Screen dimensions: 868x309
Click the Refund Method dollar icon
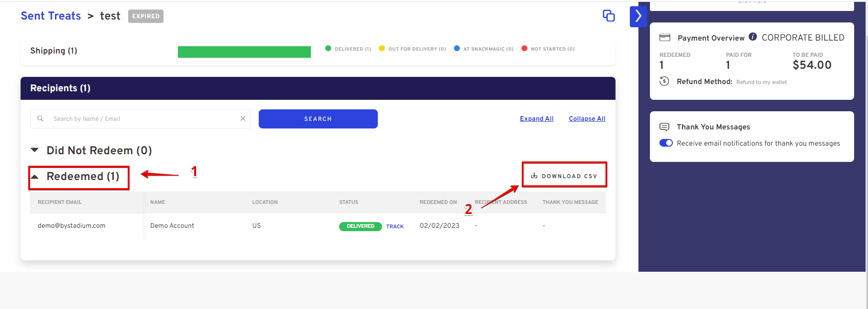[x=664, y=81]
